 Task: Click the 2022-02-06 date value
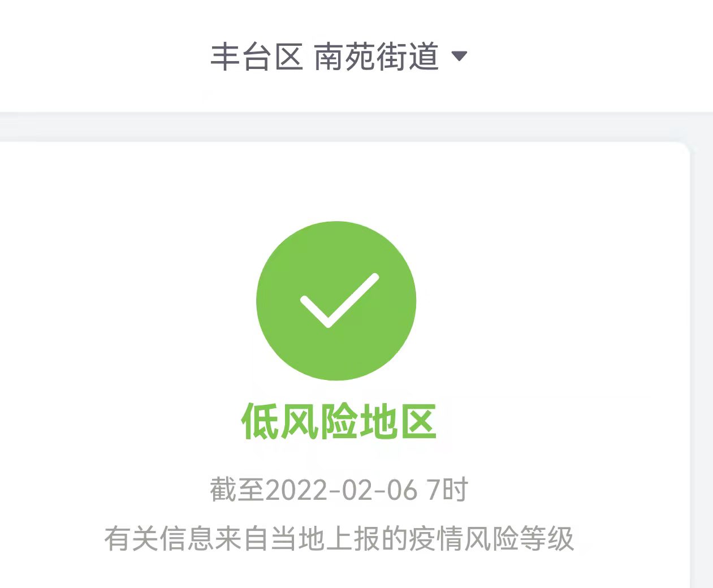342,490
